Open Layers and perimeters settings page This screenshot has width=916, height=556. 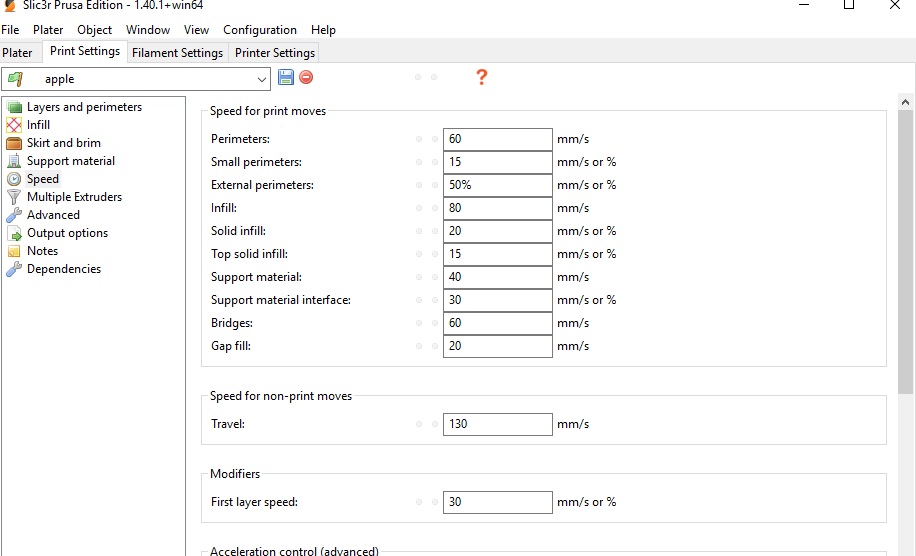pos(84,107)
